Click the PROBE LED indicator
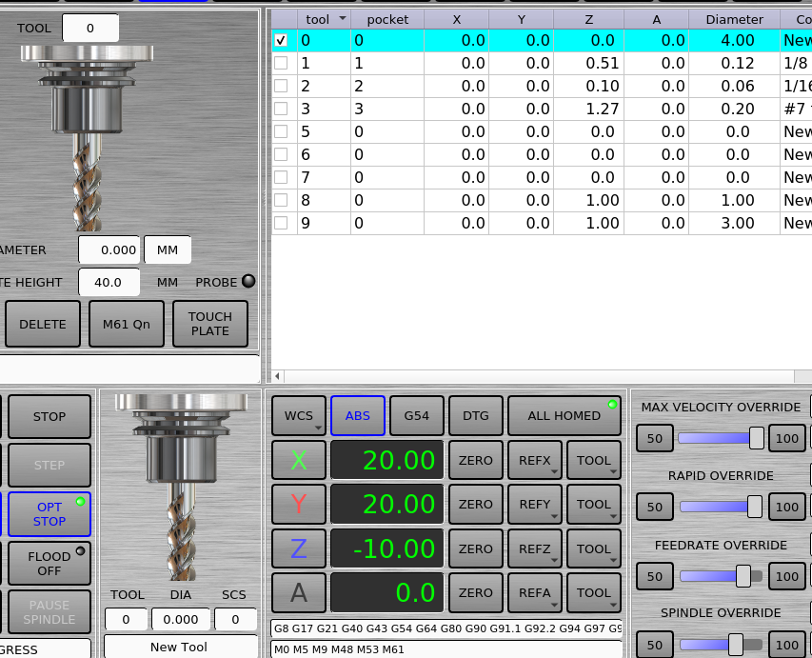The image size is (812, 658). tap(248, 281)
